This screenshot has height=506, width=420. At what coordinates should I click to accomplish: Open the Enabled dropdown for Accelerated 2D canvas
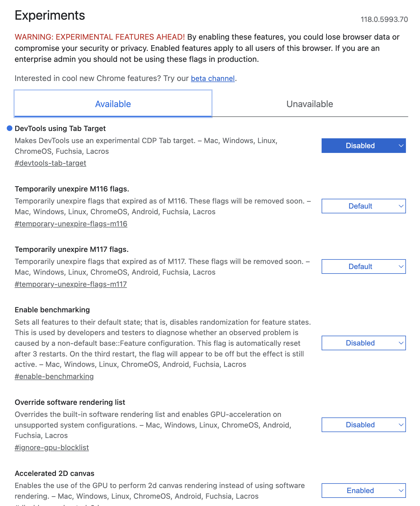coord(363,491)
